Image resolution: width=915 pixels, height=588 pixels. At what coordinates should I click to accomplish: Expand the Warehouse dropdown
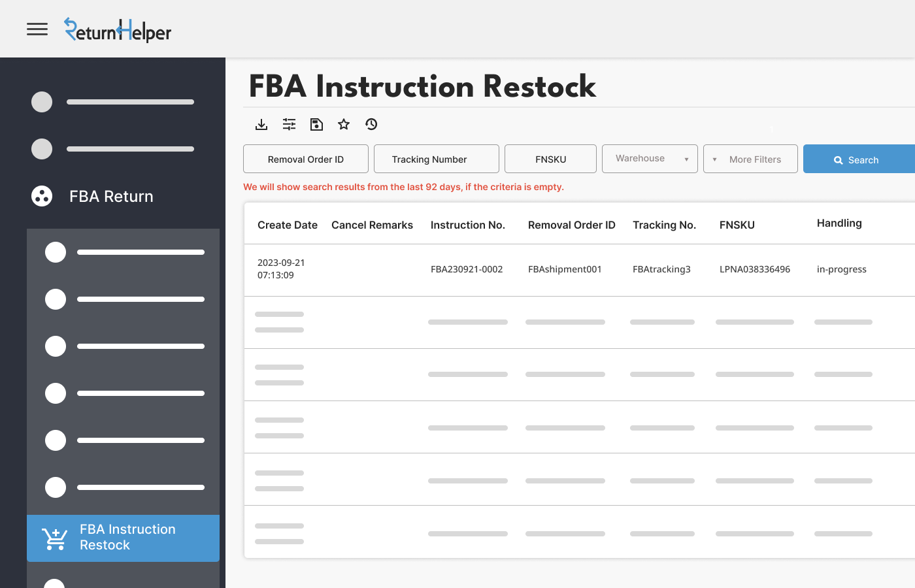[650, 159]
